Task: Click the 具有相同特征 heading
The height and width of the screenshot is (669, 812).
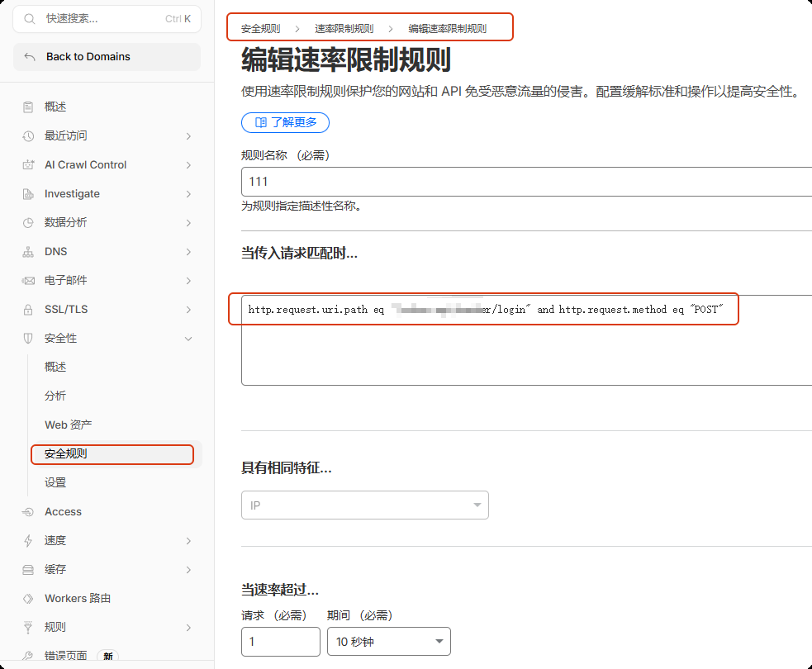Action: [x=287, y=468]
